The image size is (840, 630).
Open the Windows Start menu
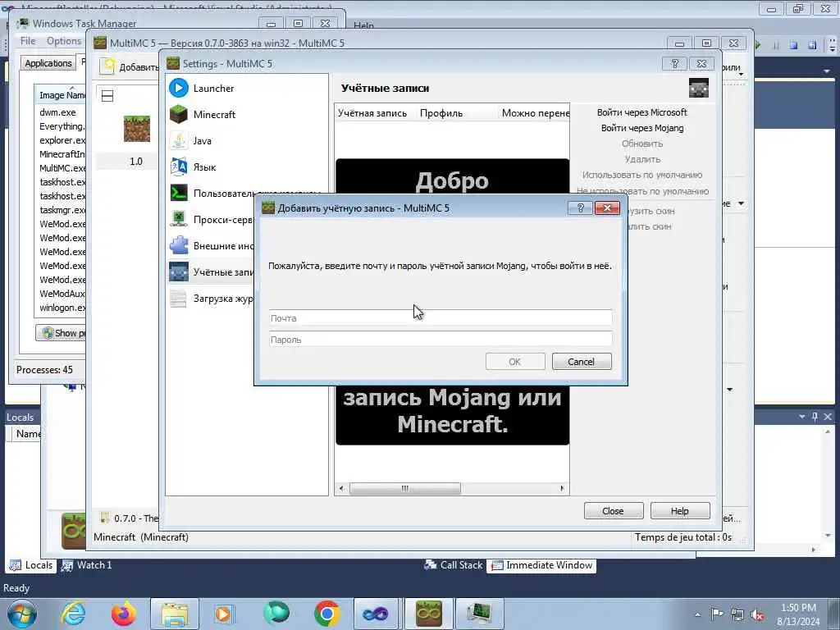click(x=22, y=614)
